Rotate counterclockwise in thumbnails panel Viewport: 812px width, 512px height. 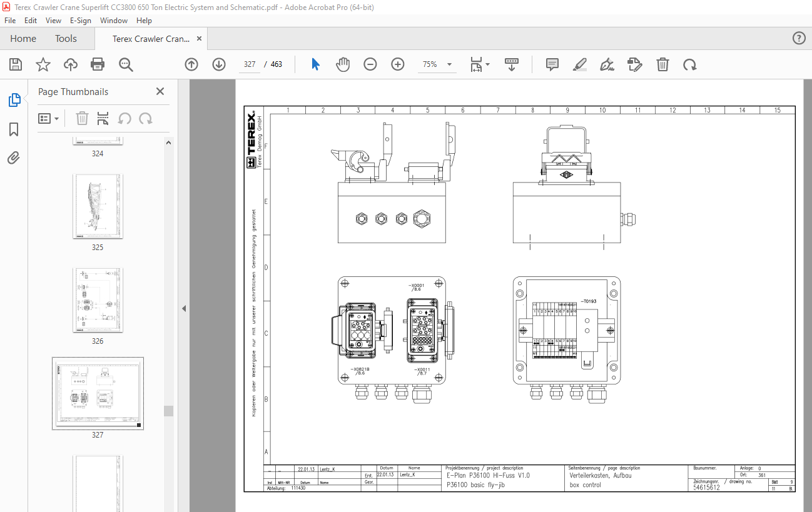(124, 118)
